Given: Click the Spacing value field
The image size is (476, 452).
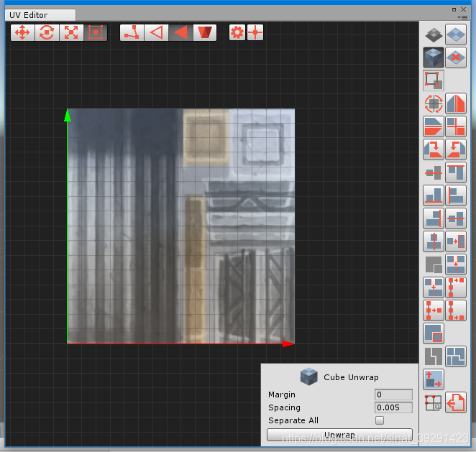Looking at the screenshot, I should click(x=393, y=407).
